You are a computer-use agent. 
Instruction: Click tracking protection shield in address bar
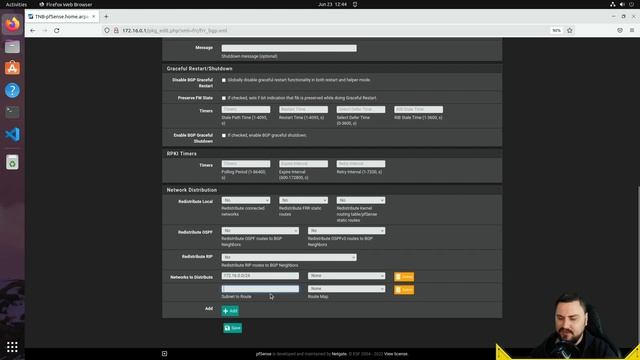[107, 31]
